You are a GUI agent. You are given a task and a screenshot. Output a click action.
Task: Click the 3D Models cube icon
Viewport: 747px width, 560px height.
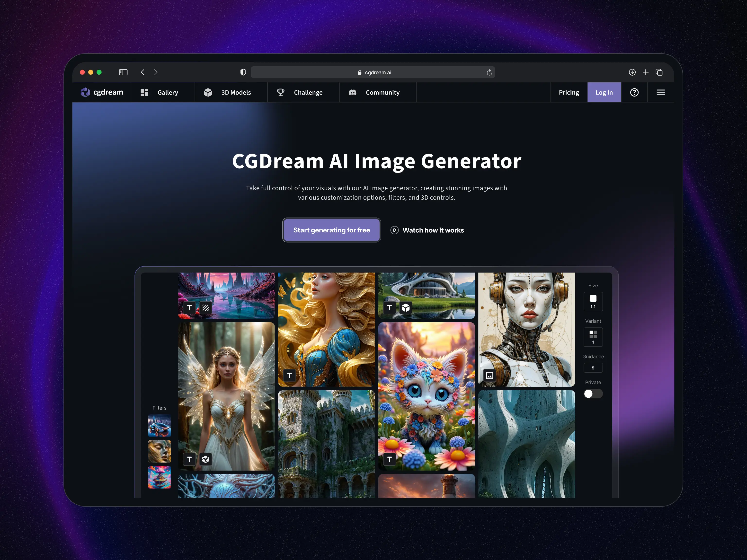tap(208, 92)
